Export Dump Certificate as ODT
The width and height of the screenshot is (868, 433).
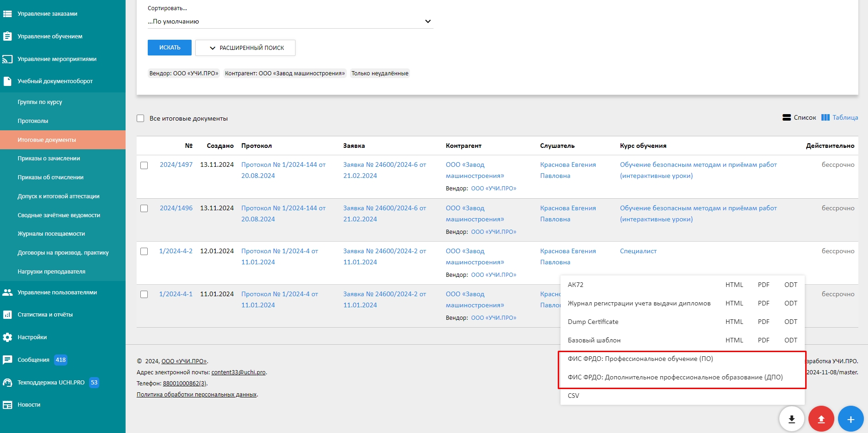(791, 322)
